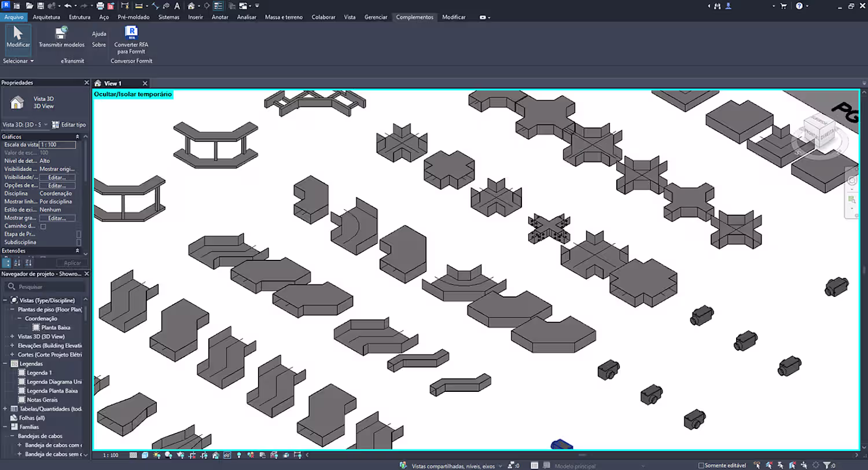Image resolution: width=868 pixels, height=470 pixels.
Task: Launch Converter RFA para FormIt tool
Action: click(x=131, y=32)
